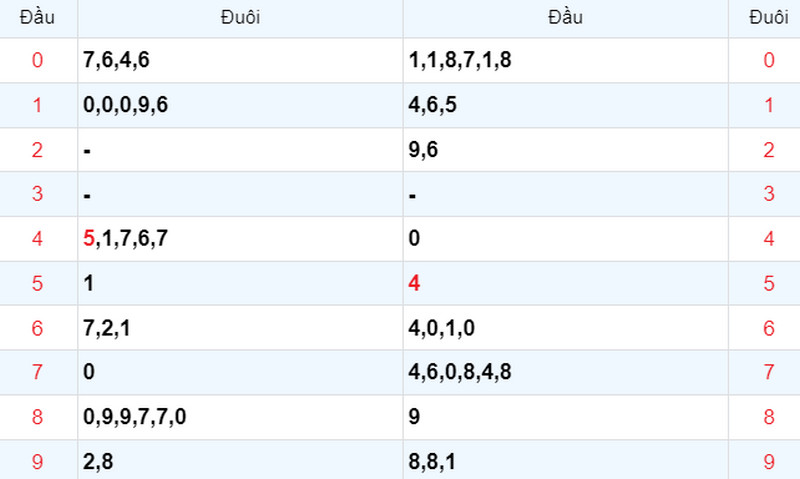
Task: Click the red 0 in left Đầu column
Action: coord(37,60)
